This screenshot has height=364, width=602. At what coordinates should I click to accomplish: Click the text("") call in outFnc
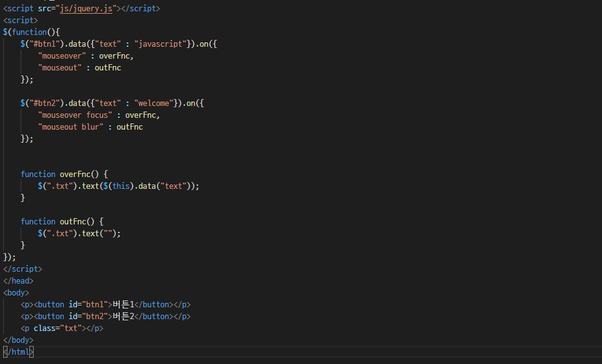coord(99,234)
